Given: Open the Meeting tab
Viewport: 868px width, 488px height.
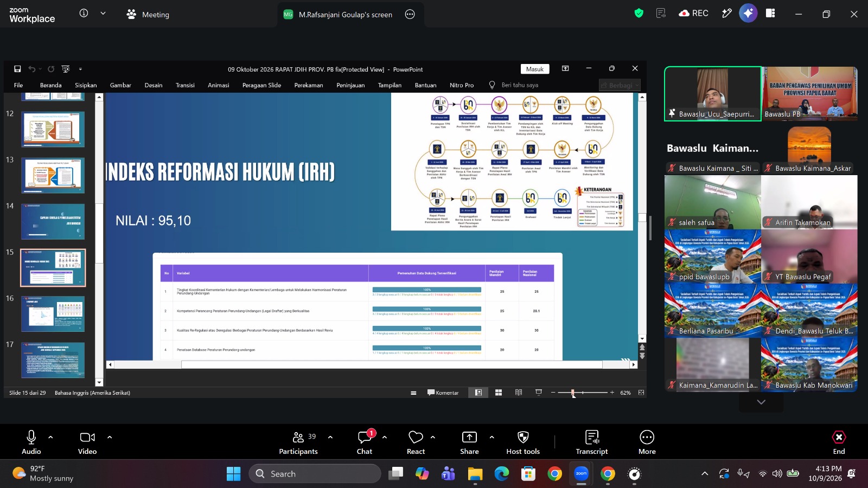Looking at the screenshot, I should (148, 15).
